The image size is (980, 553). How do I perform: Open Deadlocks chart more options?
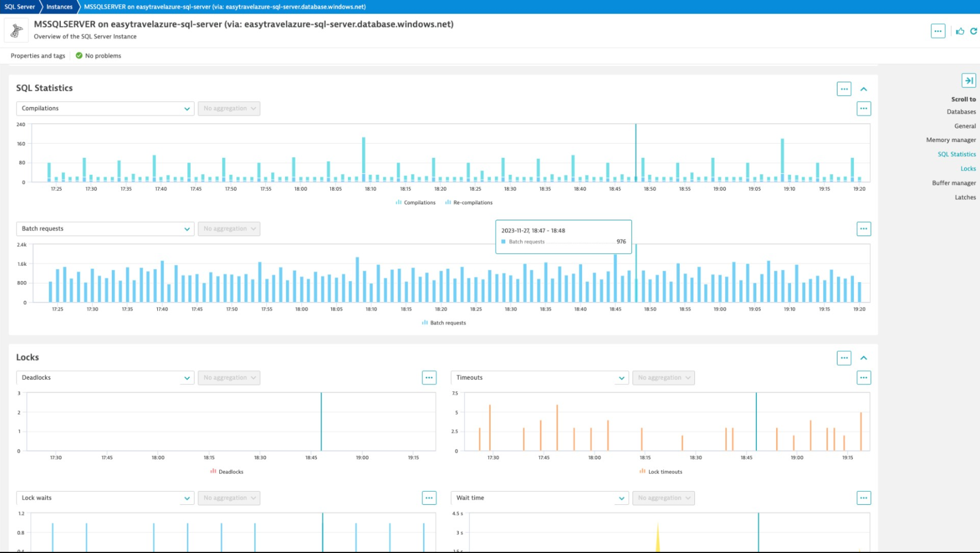point(429,378)
